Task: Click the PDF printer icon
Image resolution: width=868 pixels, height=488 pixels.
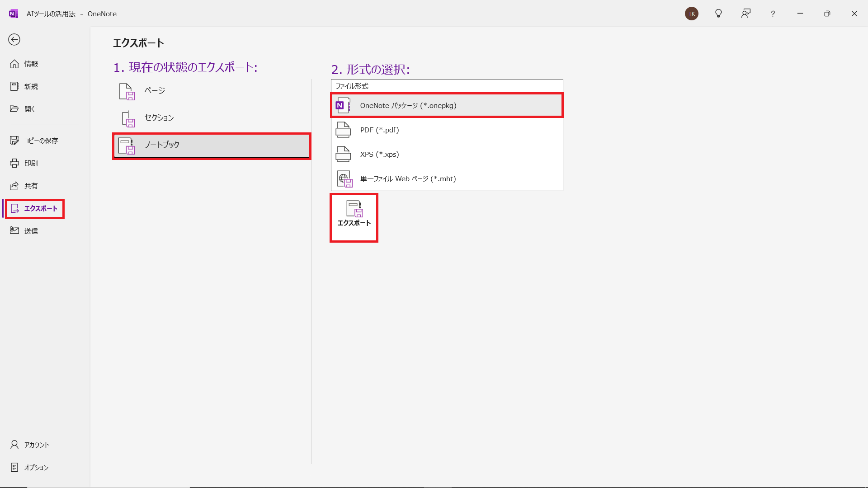Action: tap(343, 130)
